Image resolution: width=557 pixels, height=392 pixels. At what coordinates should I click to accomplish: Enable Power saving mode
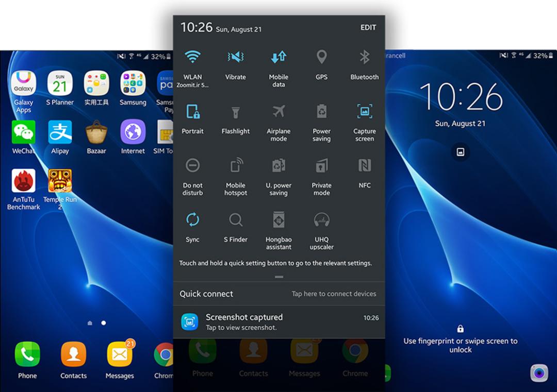(321, 123)
